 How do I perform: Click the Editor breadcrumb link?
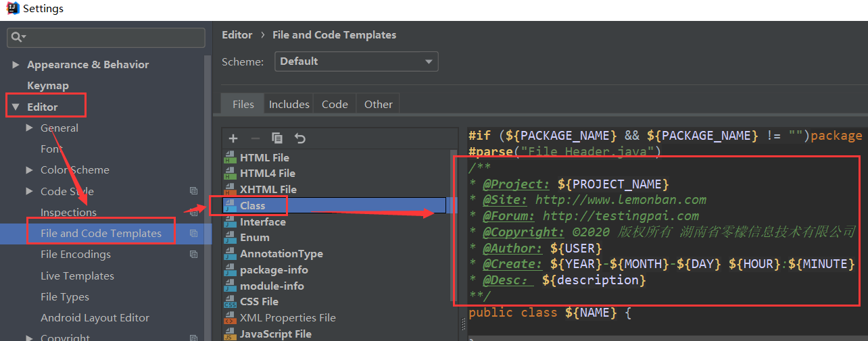point(237,35)
